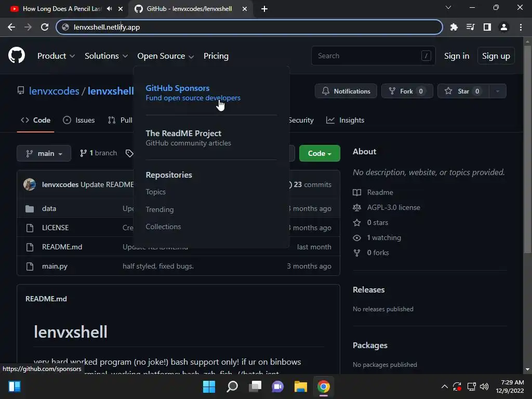Open The ReadME Project menu item
This screenshot has width=532, height=399.
click(x=188, y=138)
